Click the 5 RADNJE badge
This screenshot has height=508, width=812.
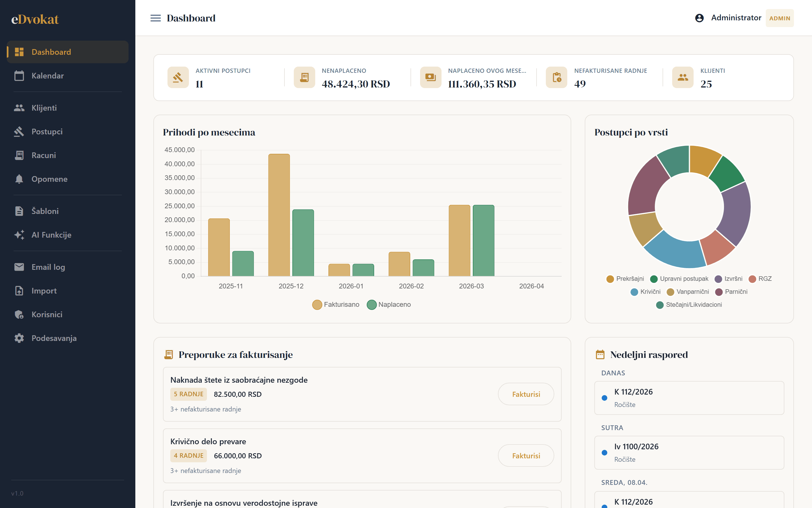(189, 394)
